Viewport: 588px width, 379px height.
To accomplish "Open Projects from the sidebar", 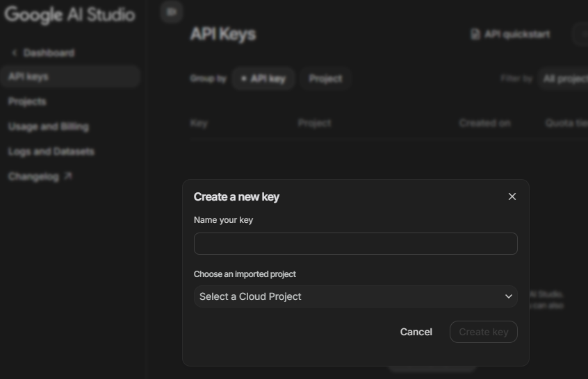I will pos(27,101).
